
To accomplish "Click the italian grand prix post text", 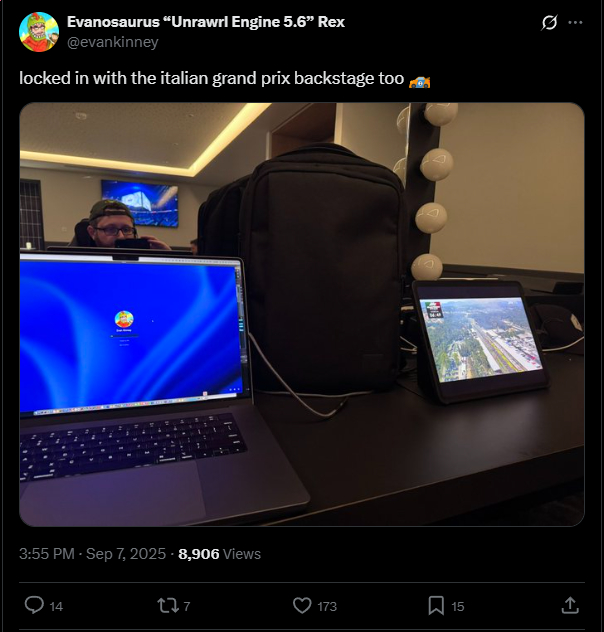I will tap(212, 78).
